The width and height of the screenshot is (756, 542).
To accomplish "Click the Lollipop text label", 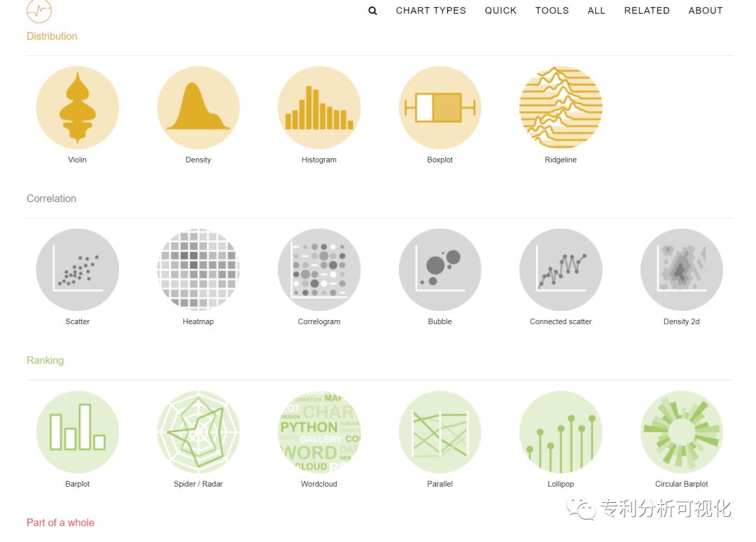I will pos(561,484).
